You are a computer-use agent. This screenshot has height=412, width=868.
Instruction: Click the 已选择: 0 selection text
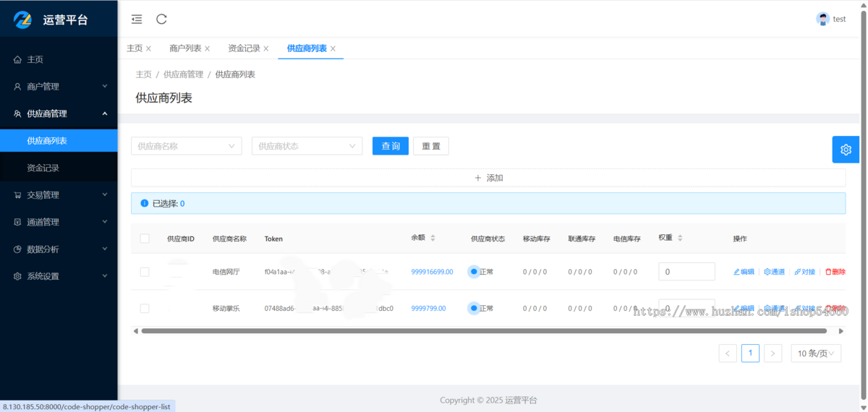click(169, 204)
